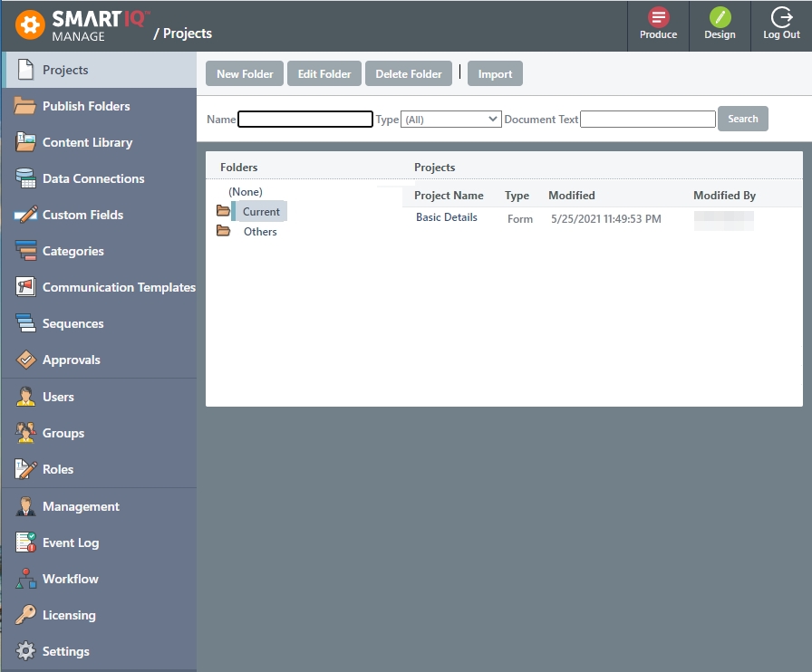Click the Custom Fields label

tap(82, 215)
